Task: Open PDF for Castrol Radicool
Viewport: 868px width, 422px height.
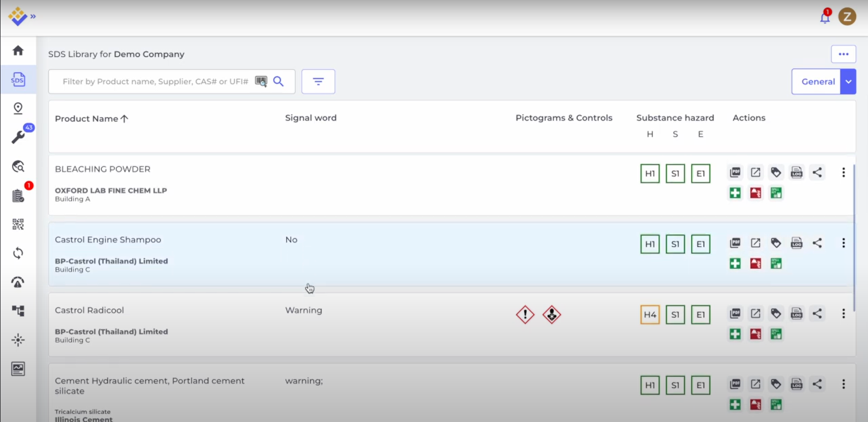Action: [x=735, y=313]
